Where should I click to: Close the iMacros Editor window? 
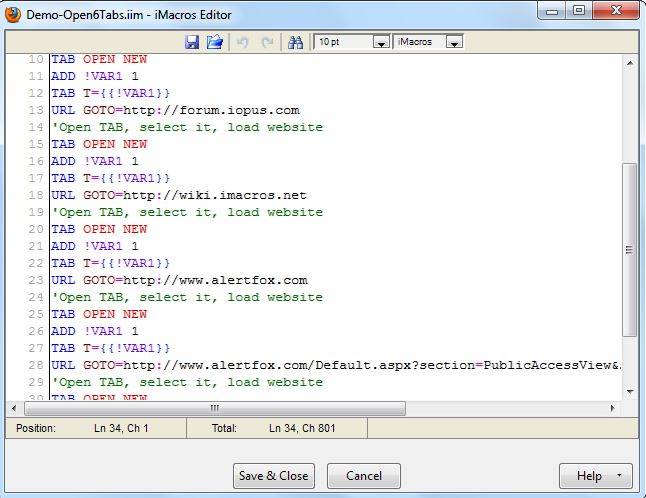coord(616,11)
